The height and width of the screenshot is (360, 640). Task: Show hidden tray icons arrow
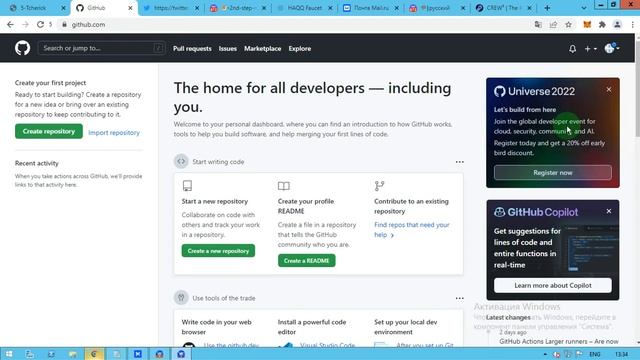tap(545, 354)
